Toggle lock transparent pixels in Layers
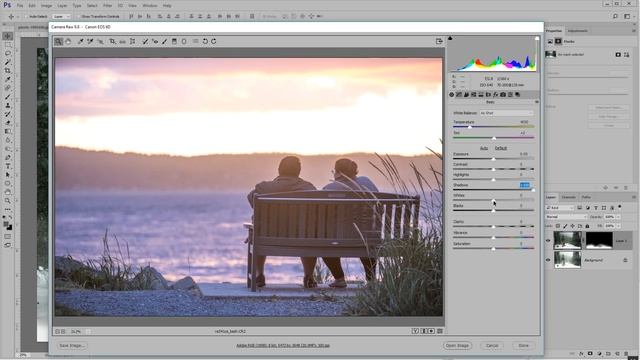The width and height of the screenshot is (640, 360). click(558, 226)
